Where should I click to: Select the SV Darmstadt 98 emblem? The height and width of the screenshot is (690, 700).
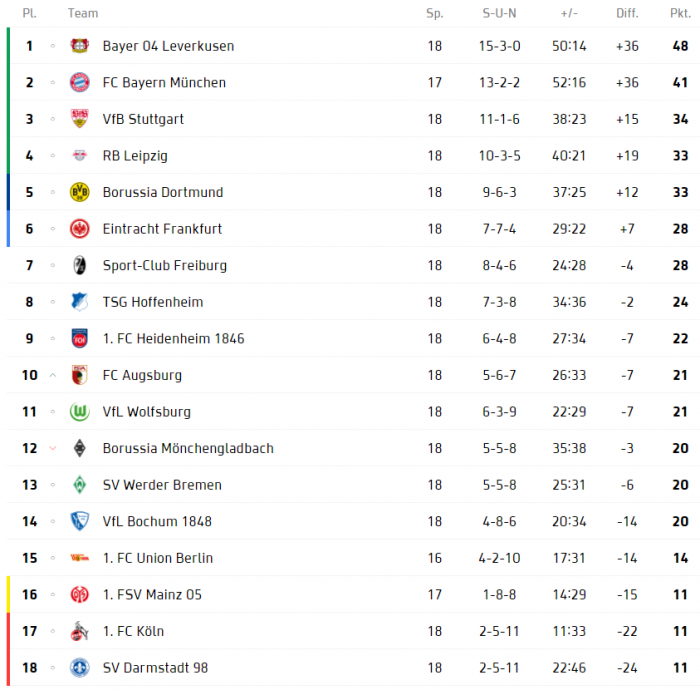click(80, 668)
